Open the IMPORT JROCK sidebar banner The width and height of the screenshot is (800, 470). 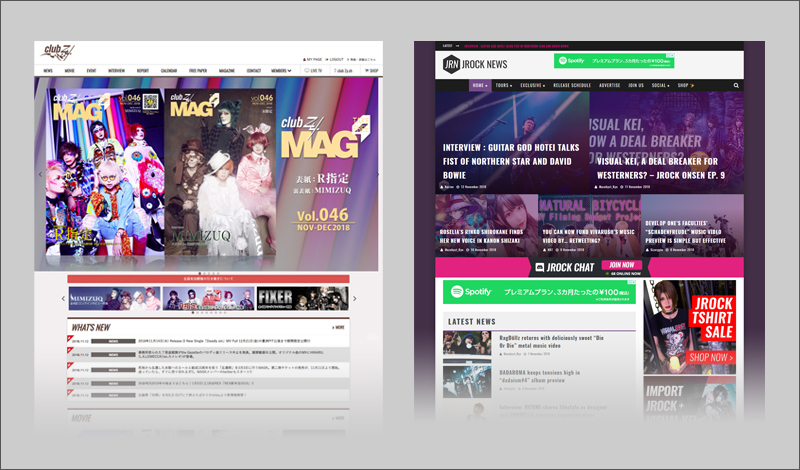pyautogui.click(x=689, y=401)
